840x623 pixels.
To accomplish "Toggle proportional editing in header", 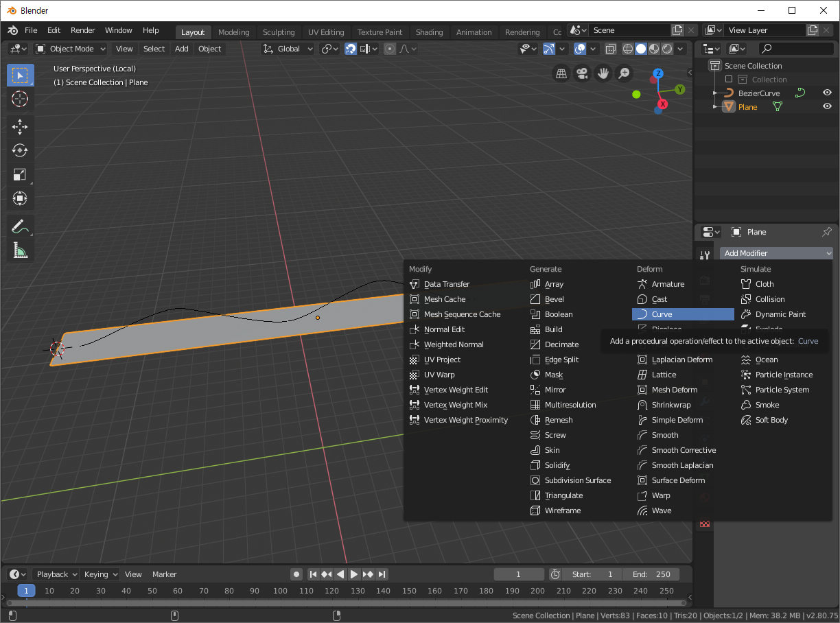I will (x=390, y=49).
